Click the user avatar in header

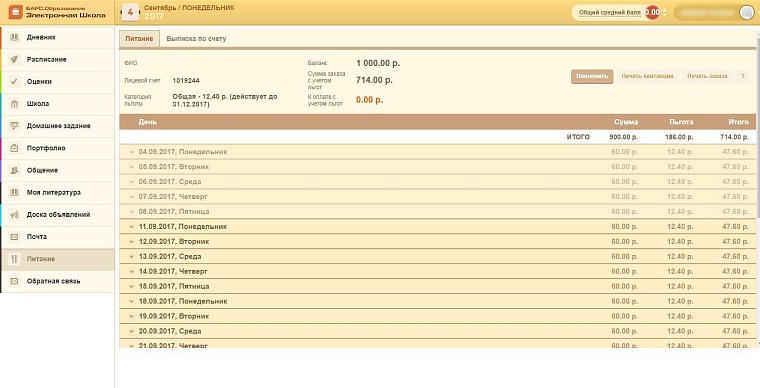(x=746, y=13)
